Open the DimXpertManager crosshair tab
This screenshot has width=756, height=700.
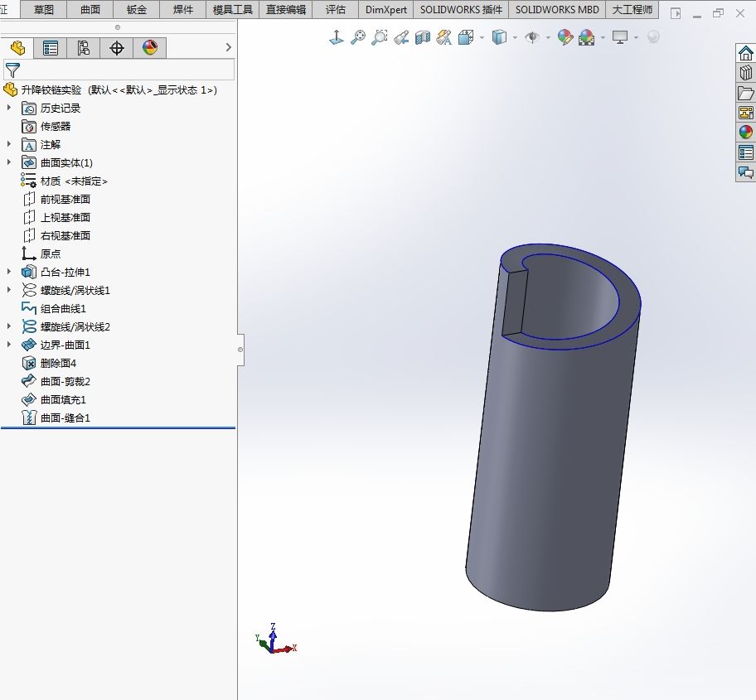pos(117,48)
